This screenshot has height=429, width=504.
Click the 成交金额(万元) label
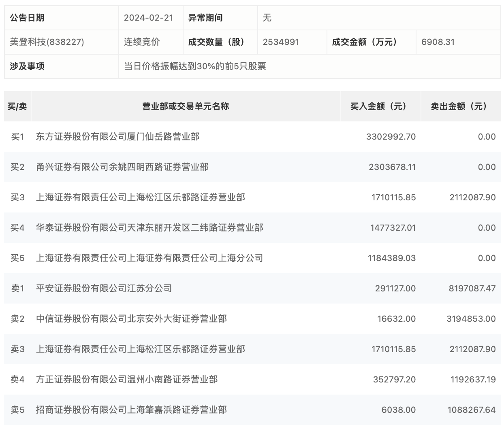[x=365, y=42]
